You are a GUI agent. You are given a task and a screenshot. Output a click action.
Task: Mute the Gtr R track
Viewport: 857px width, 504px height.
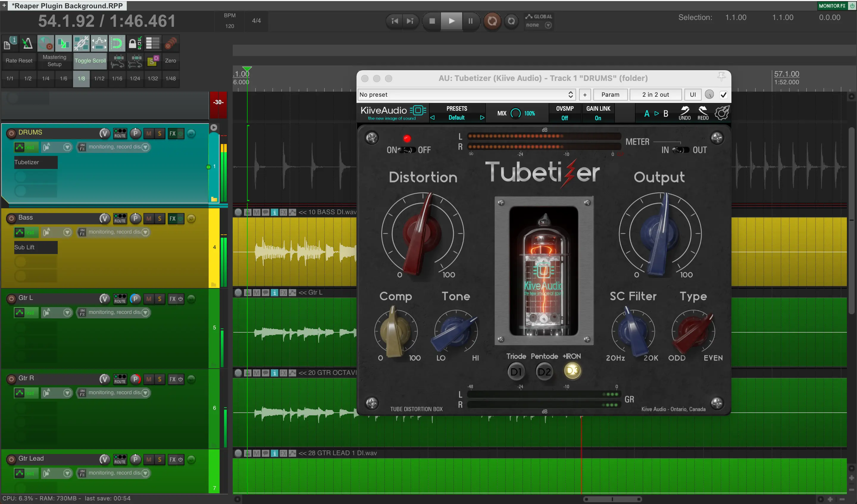pyautogui.click(x=148, y=379)
